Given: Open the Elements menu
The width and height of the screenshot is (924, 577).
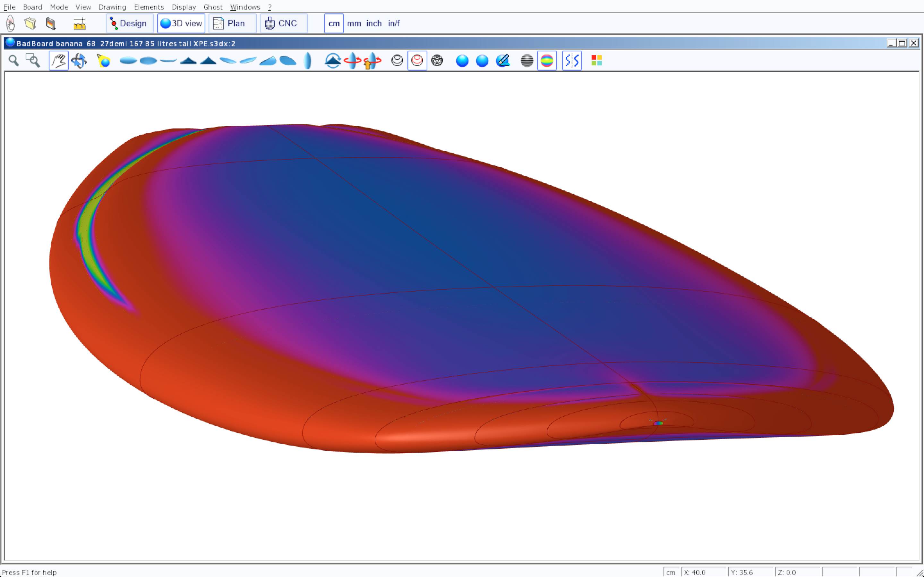Looking at the screenshot, I should pyautogui.click(x=149, y=7).
